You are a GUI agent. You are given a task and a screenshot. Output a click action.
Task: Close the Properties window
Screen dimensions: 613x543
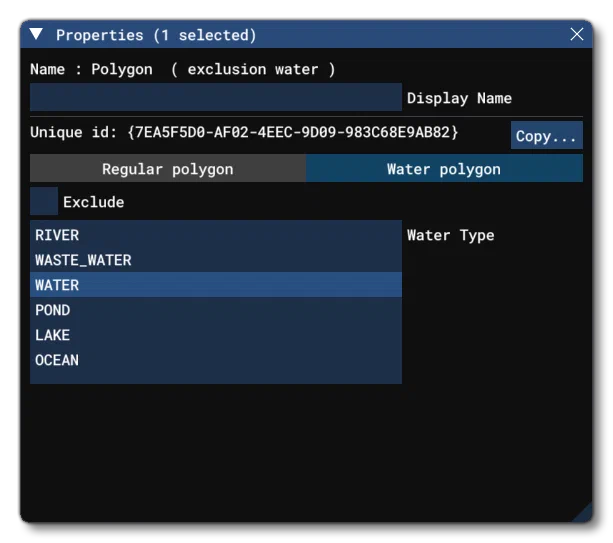pyautogui.click(x=577, y=34)
